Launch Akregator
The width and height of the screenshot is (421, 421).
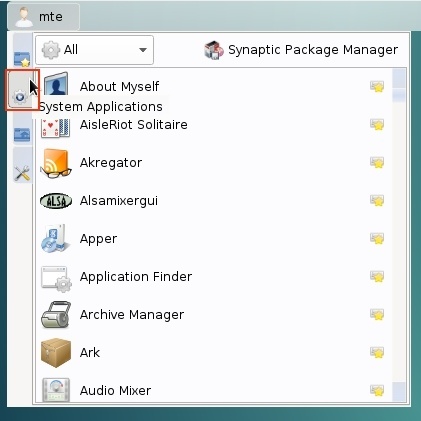[x=213, y=162]
